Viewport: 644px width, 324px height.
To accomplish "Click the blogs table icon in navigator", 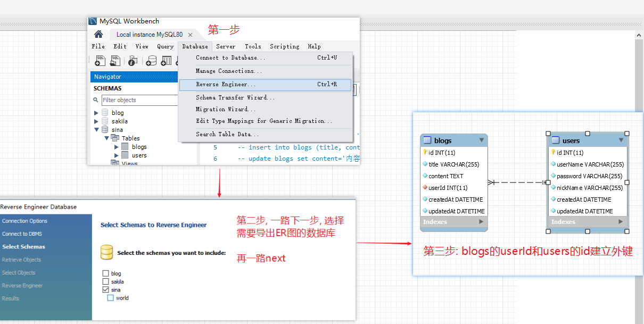I will pos(125,147).
